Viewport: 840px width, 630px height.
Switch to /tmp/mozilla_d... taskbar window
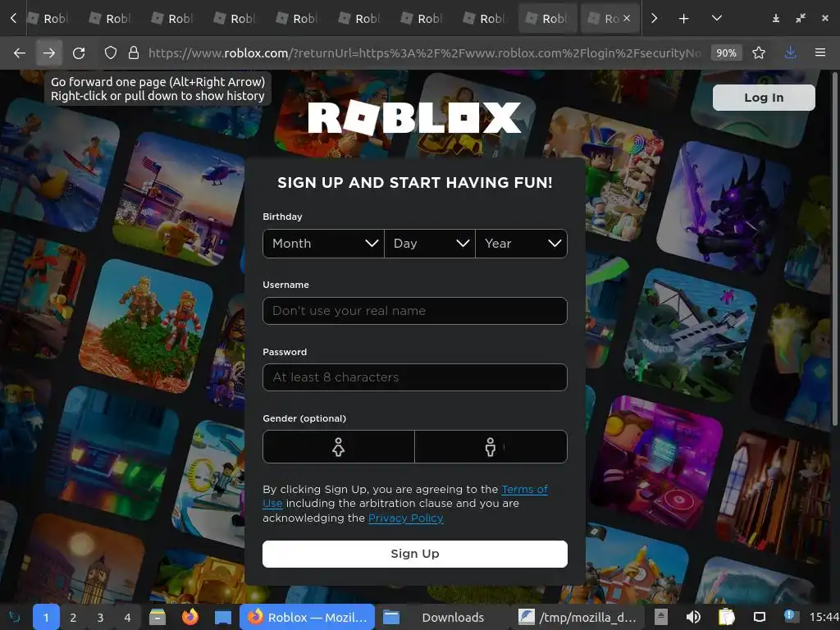point(577,617)
